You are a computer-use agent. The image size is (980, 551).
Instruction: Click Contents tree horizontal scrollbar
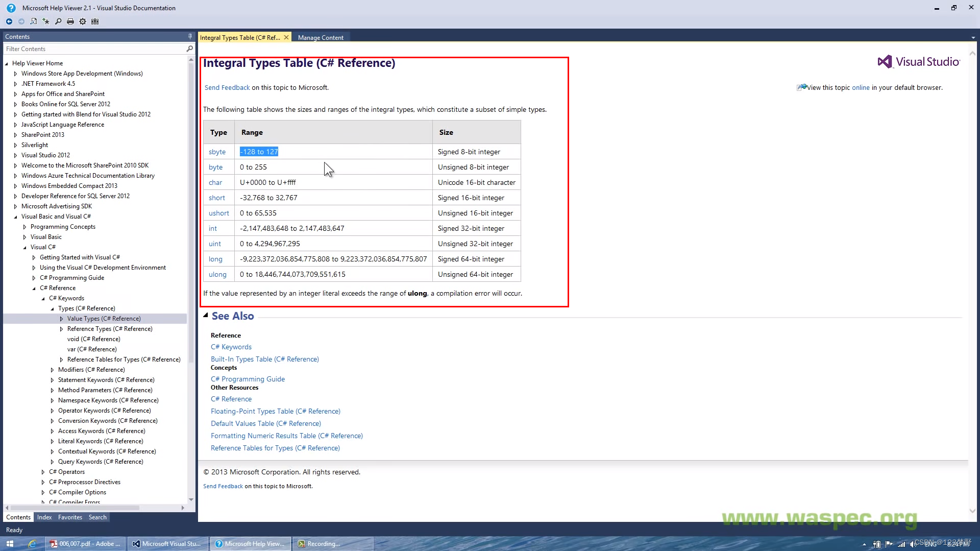coord(75,508)
